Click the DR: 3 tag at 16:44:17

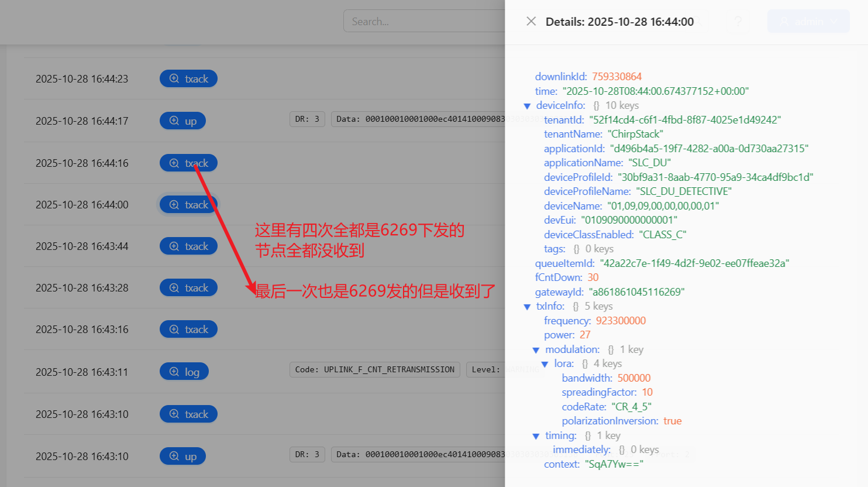tap(307, 119)
